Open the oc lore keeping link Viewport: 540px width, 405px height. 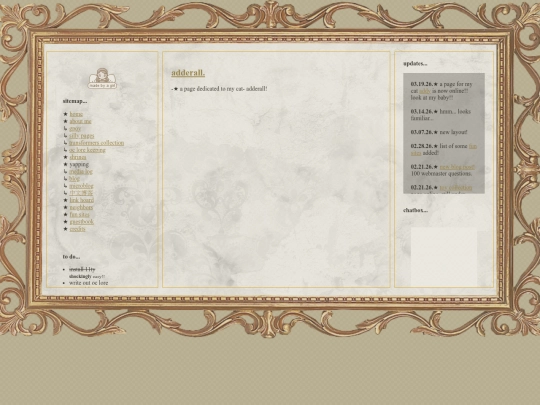pyautogui.click(x=87, y=150)
